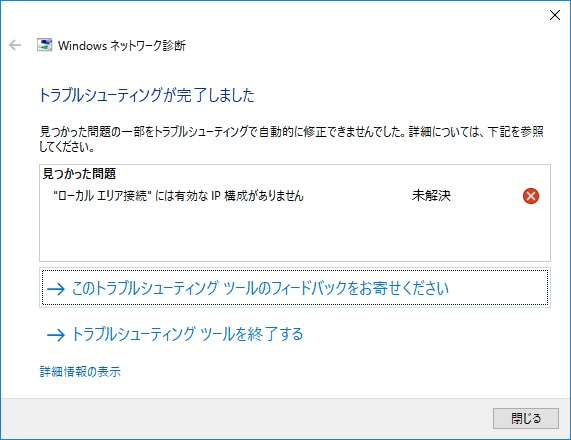
Task: Click the Windows ネットワーク診断 title text
Action: [x=122, y=46]
